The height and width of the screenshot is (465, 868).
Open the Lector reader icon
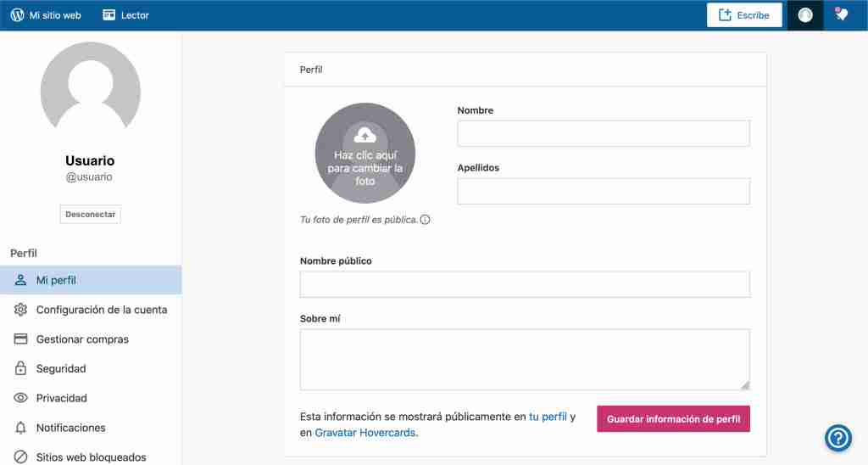[x=109, y=14]
